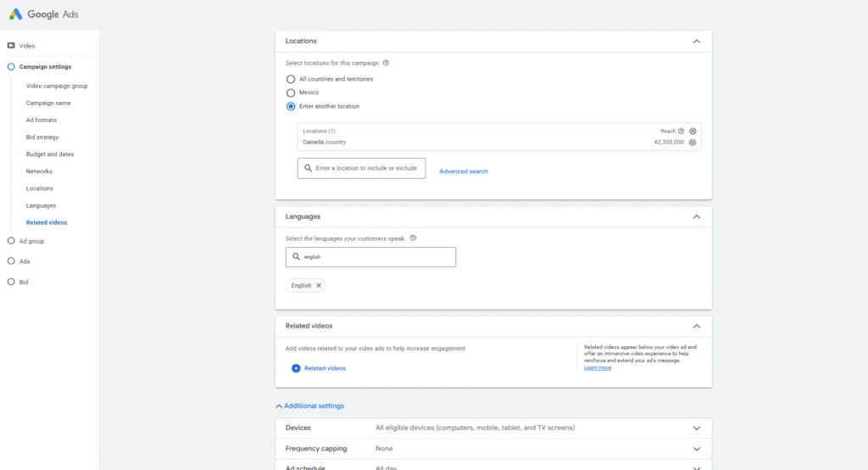Remove all locations with header X icon

point(693,131)
